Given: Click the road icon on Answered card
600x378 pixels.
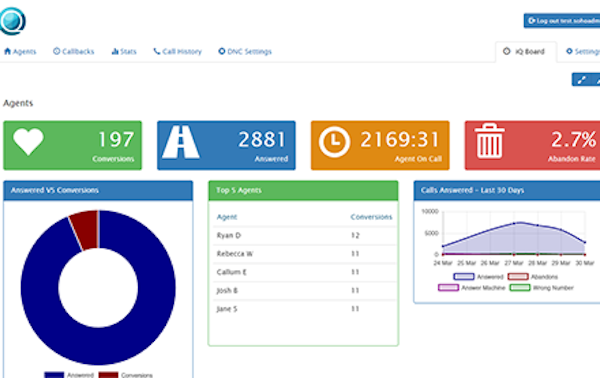Looking at the screenshot, I should coord(181,142).
